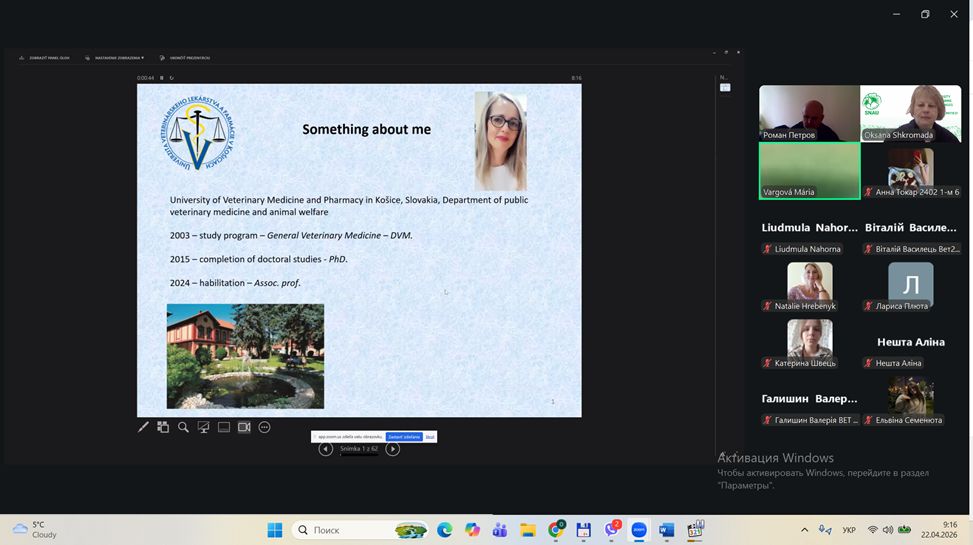Expand the Nastavenie zobrazenia dropdown

click(118, 58)
